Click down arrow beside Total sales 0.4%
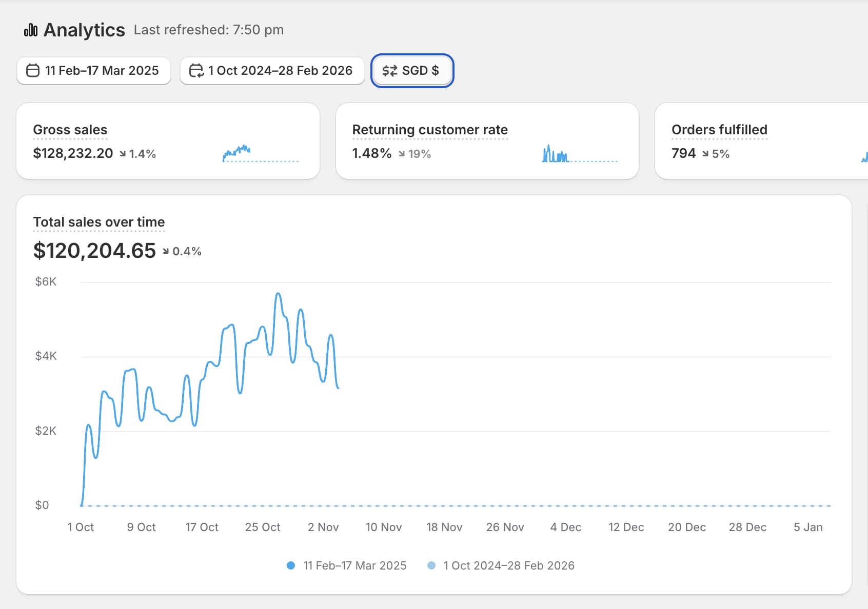Screen dimensions: 868x609 [x=166, y=251]
